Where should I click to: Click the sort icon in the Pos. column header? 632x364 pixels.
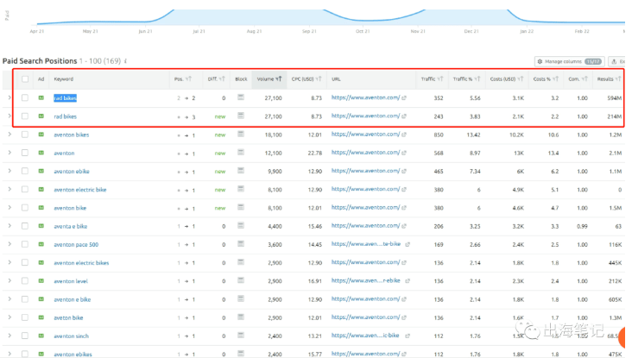click(x=188, y=78)
